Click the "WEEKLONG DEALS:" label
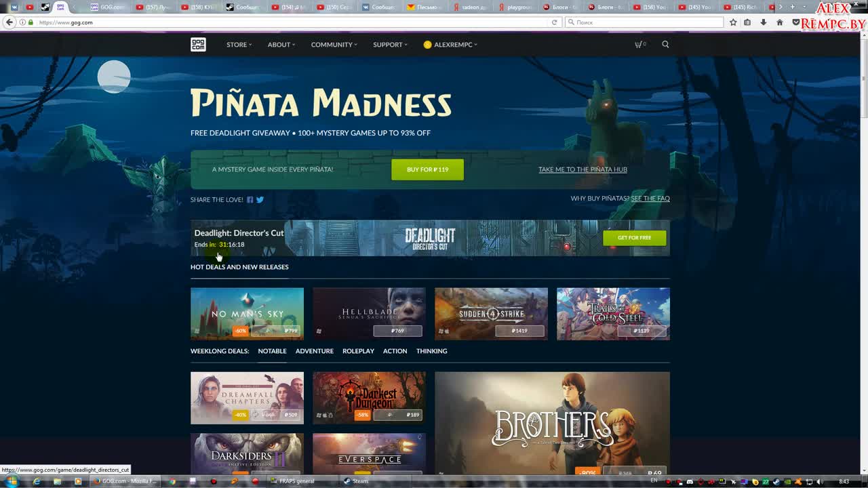Image resolution: width=868 pixels, height=488 pixels. click(220, 351)
